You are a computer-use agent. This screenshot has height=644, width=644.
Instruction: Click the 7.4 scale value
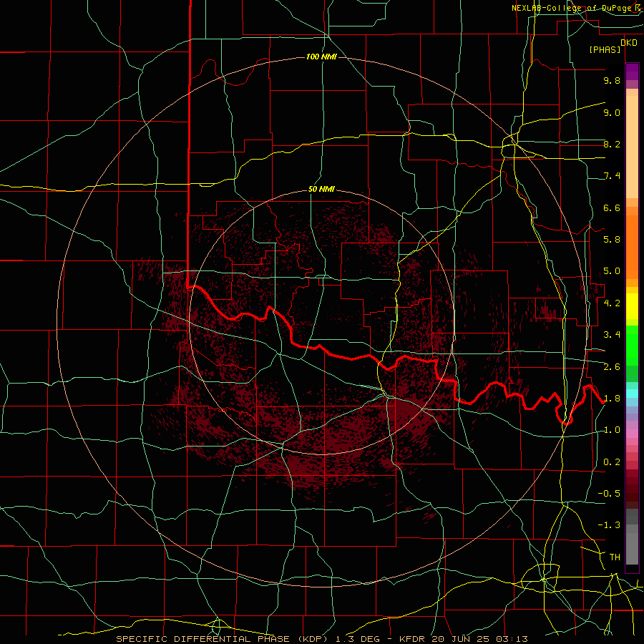[x=612, y=176]
